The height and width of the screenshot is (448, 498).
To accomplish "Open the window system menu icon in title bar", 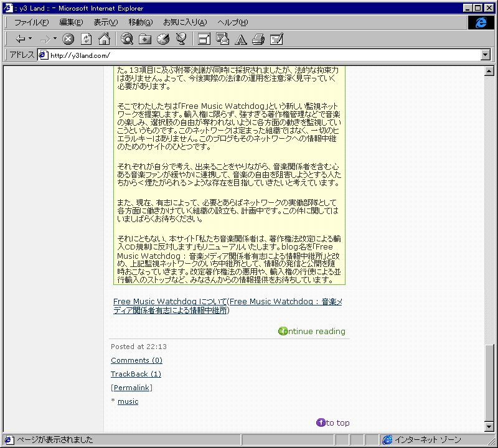I will tap(8, 8).
